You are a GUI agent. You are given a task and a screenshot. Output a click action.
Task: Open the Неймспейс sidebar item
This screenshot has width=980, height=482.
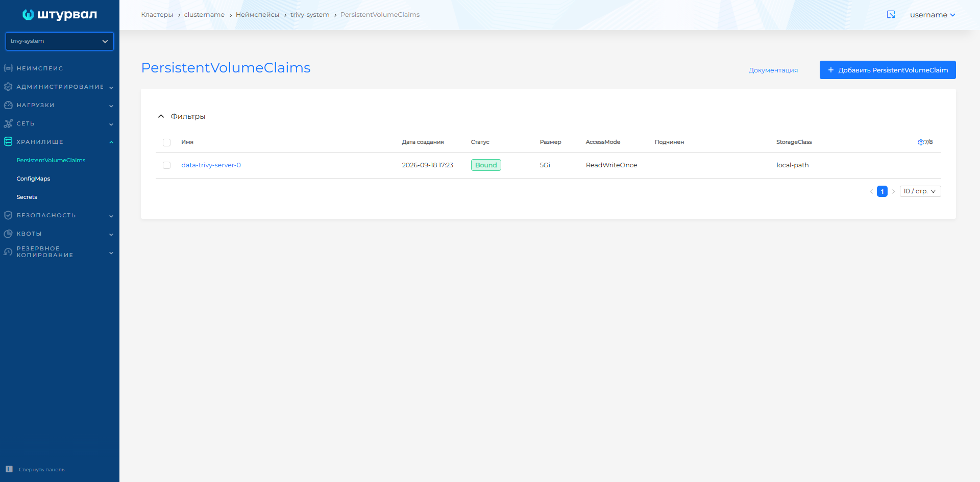tap(40, 68)
